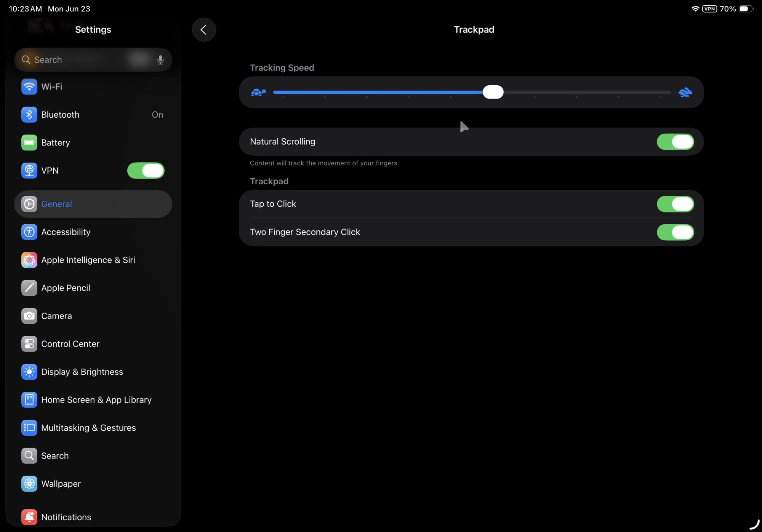Open the Camera settings icon
Image resolution: width=762 pixels, height=532 pixels.
[x=29, y=316]
